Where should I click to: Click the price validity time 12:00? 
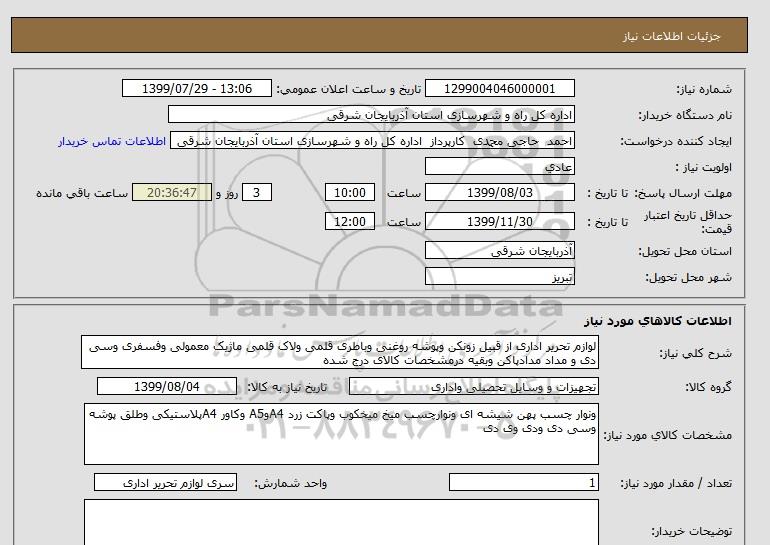[x=350, y=221]
